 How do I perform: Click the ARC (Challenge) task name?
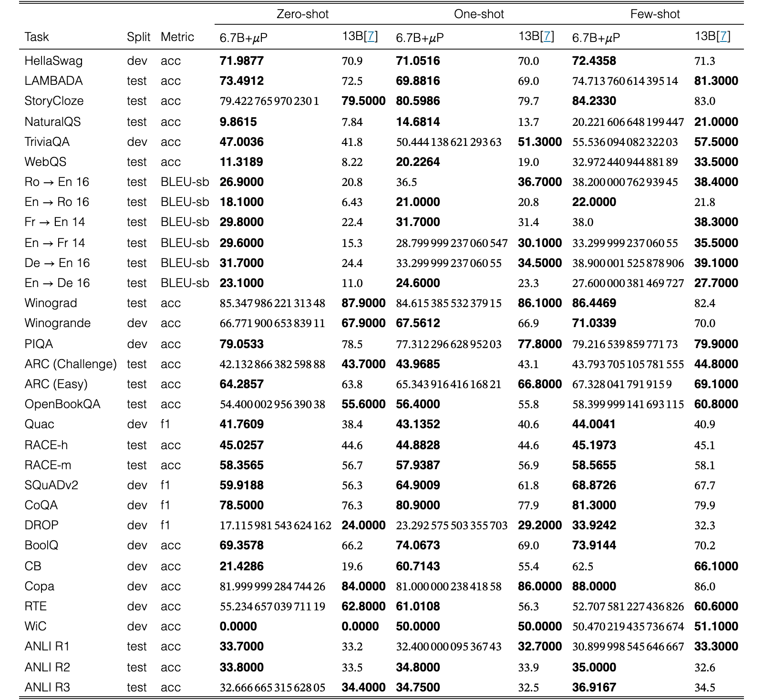click(71, 364)
